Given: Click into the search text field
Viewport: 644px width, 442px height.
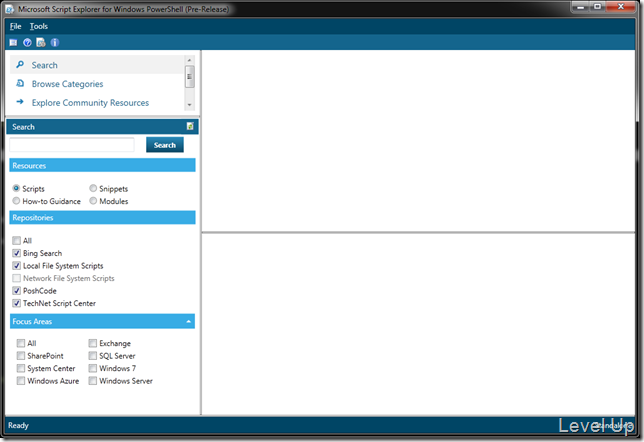Looking at the screenshot, I should (x=72, y=145).
